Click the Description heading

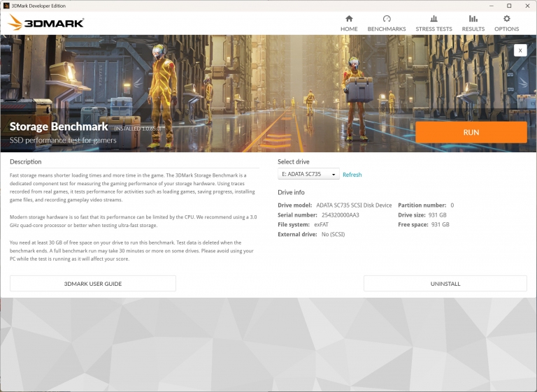26,161
